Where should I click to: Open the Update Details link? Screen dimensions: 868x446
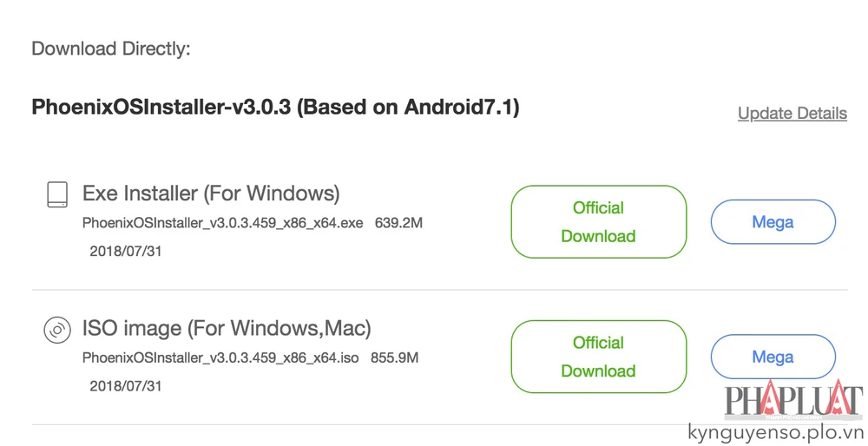(x=792, y=114)
